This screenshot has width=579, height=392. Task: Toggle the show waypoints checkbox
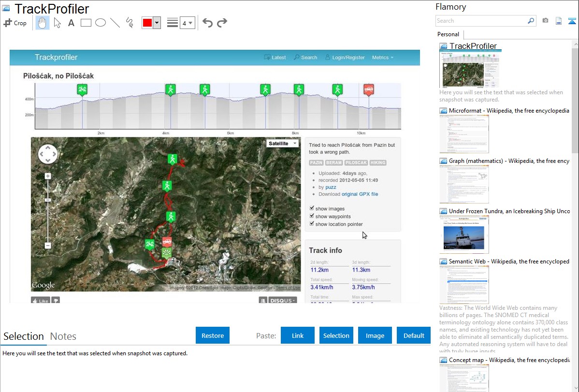[312, 216]
